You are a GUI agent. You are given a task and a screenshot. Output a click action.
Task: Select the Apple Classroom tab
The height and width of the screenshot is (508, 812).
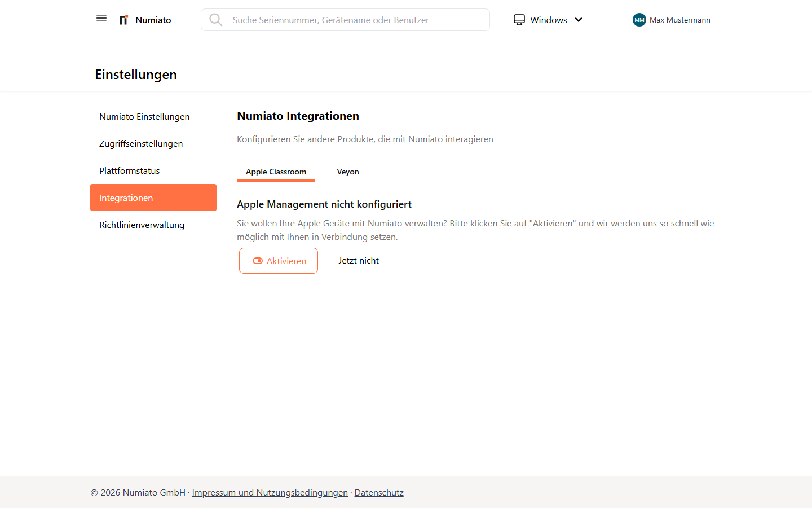click(x=276, y=172)
